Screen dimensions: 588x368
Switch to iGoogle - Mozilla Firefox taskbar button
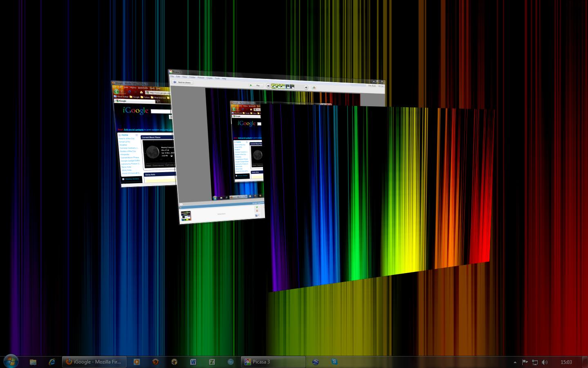(94, 362)
